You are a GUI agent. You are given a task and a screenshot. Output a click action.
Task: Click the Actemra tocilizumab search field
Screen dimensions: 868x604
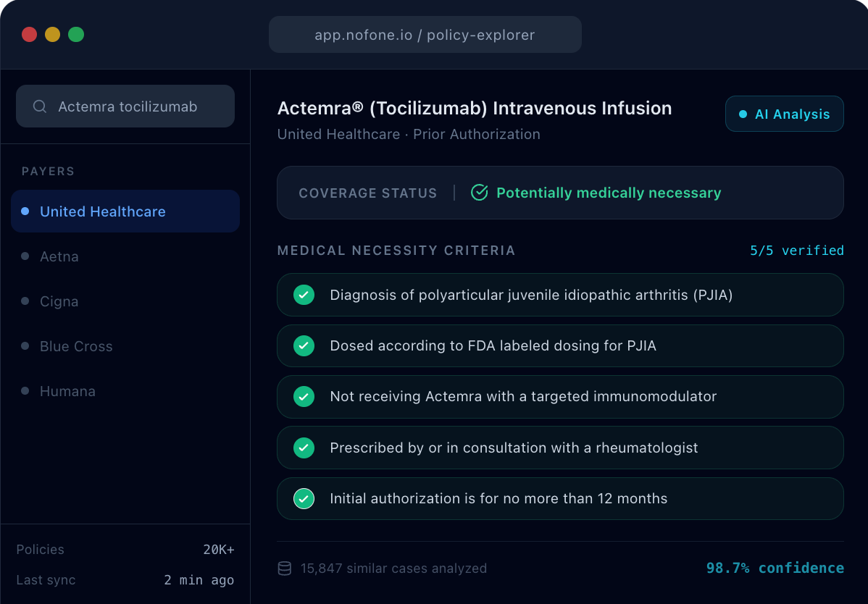(125, 106)
